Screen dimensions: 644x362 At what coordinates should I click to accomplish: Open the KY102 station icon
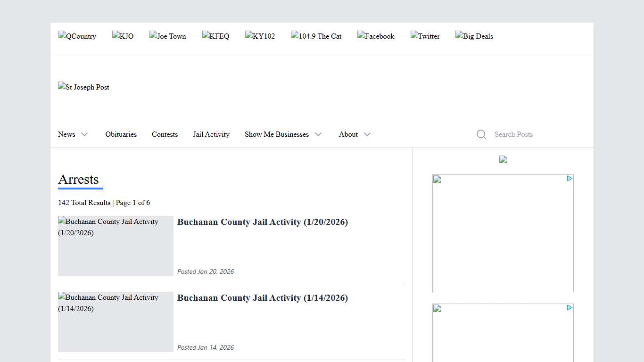coord(260,36)
